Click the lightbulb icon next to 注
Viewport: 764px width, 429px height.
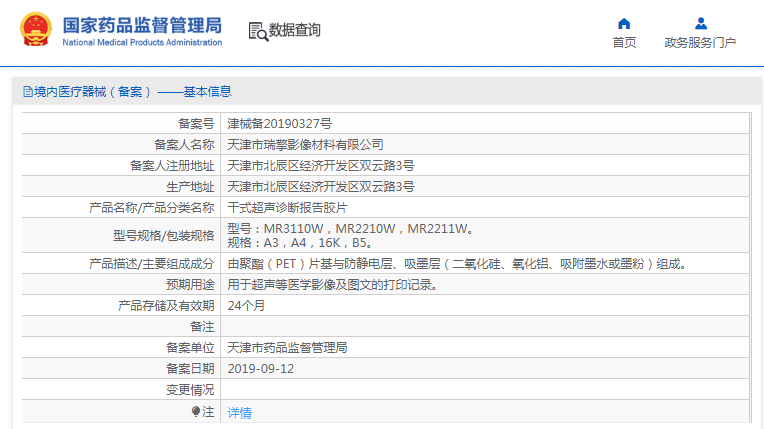pyautogui.click(x=196, y=412)
